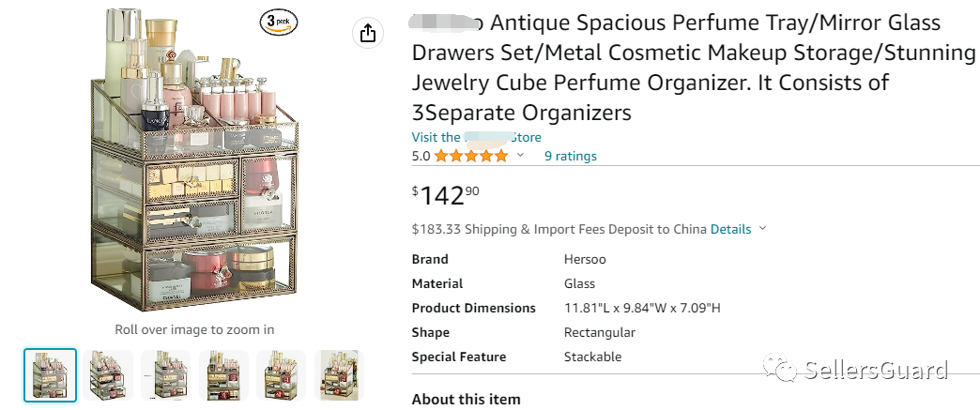
Task: Click the product title text
Action: point(693,68)
